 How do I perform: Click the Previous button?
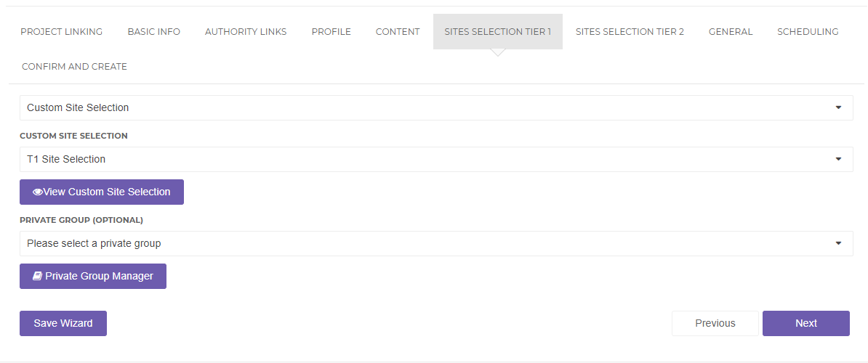(715, 324)
